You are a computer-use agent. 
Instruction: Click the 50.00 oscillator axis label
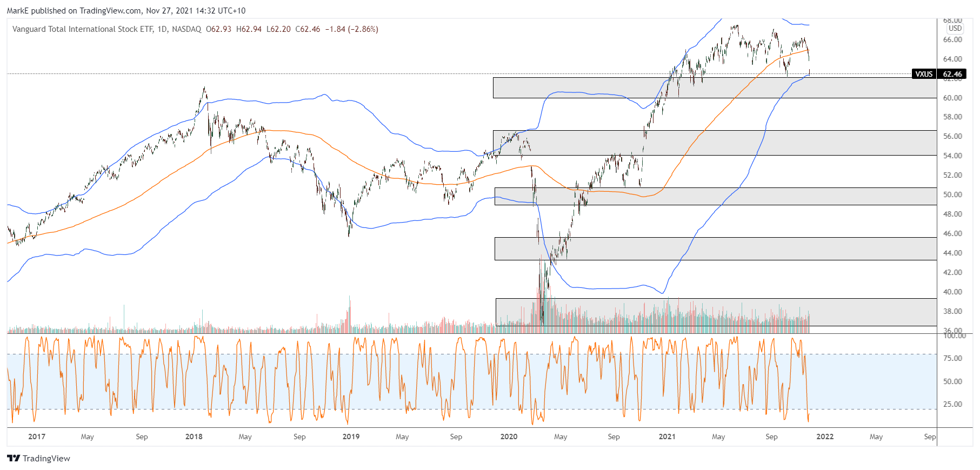pyautogui.click(x=952, y=381)
